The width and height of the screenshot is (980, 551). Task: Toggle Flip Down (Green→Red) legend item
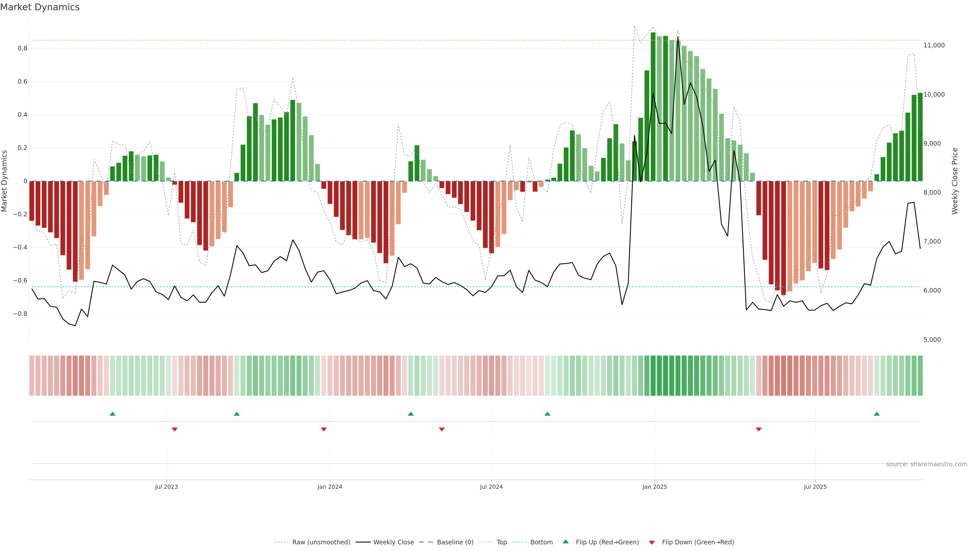pos(698,542)
